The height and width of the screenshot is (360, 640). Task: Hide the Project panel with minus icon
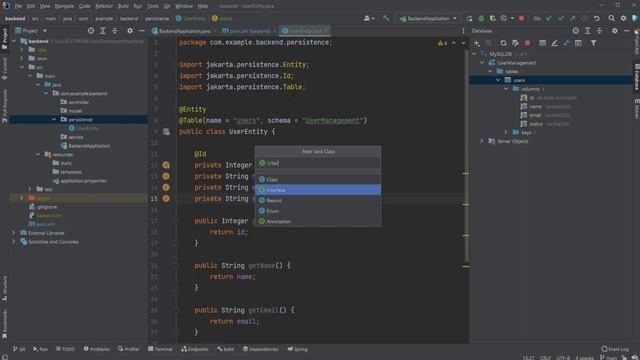(142, 31)
